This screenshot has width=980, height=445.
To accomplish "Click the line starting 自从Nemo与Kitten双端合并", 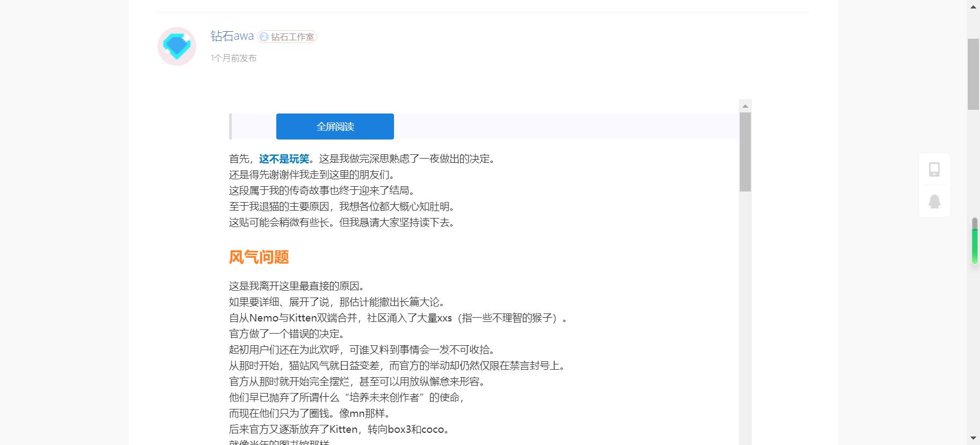I will tap(398, 318).
